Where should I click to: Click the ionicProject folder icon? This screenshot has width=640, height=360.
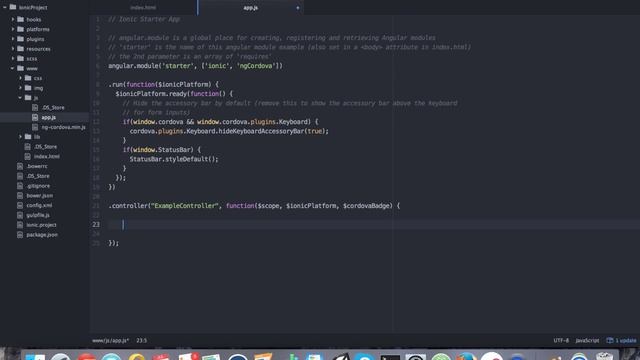tap(13, 7)
